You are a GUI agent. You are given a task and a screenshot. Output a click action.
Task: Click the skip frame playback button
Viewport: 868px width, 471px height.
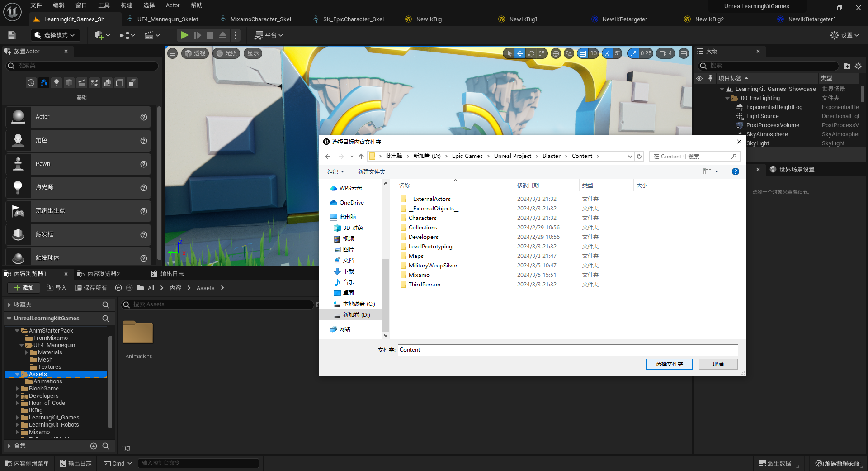coord(198,35)
